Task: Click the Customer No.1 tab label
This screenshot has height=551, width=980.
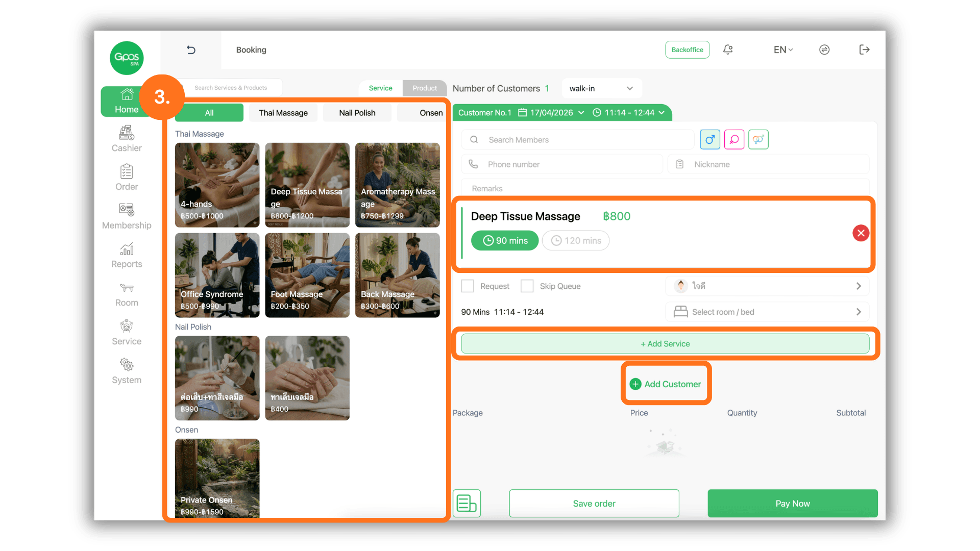Action: pyautogui.click(x=485, y=113)
